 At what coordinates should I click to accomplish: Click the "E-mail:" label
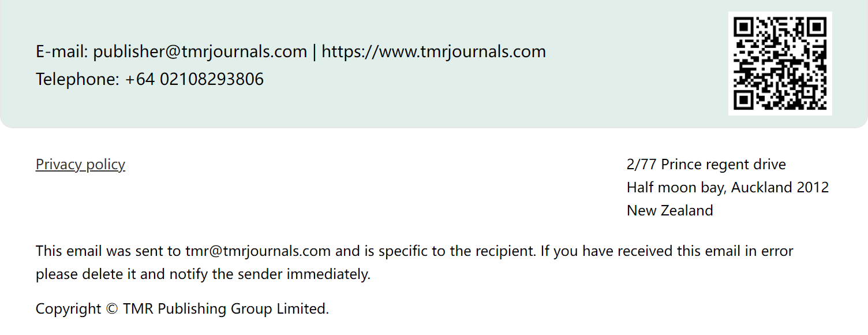point(62,52)
